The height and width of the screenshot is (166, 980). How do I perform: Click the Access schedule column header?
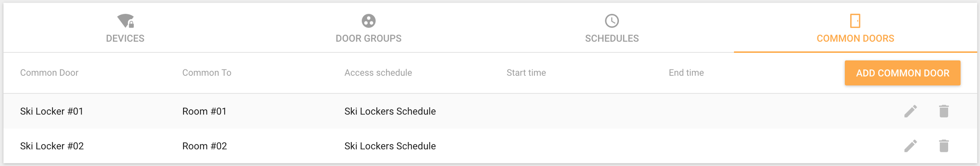[378, 73]
